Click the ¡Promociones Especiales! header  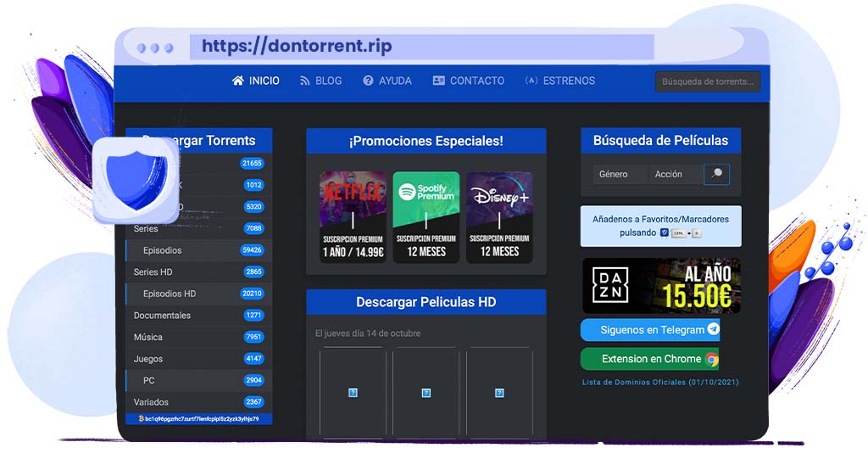pos(426,141)
